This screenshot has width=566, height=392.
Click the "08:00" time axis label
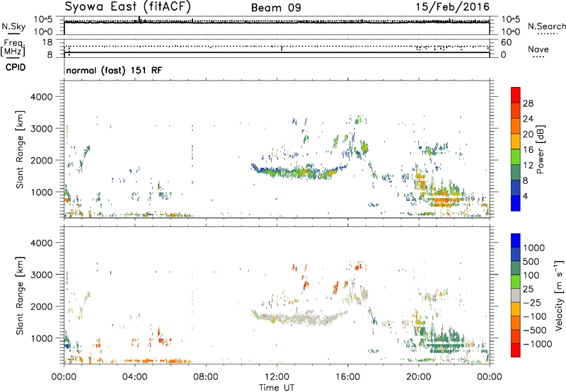(x=206, y=377)
